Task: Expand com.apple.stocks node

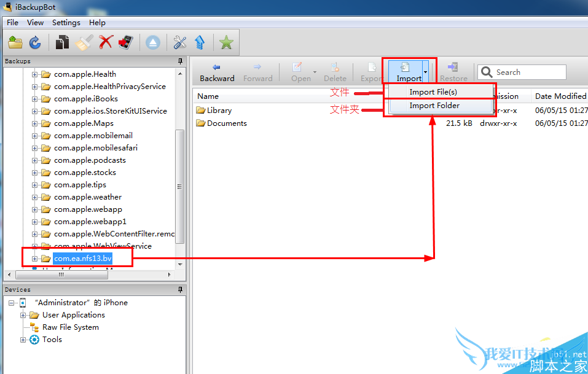Action: 34,173
